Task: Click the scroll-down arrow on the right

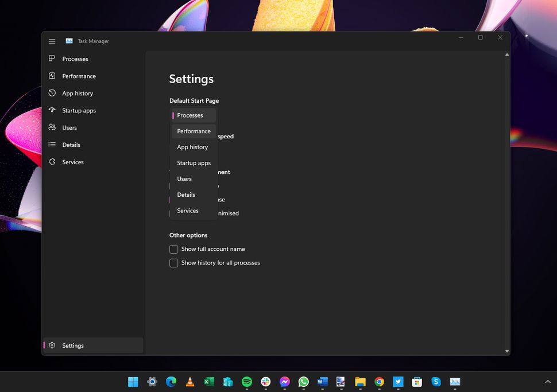Action: click(506, 350)
